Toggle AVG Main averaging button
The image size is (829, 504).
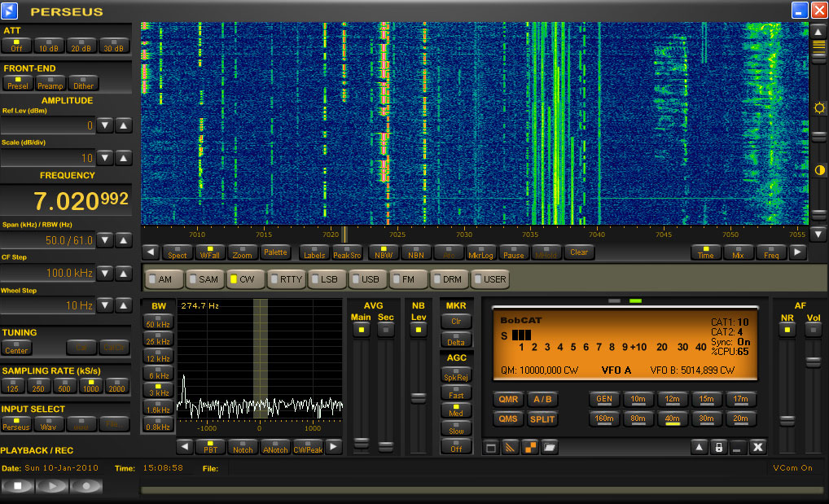[x=361, y=330]
